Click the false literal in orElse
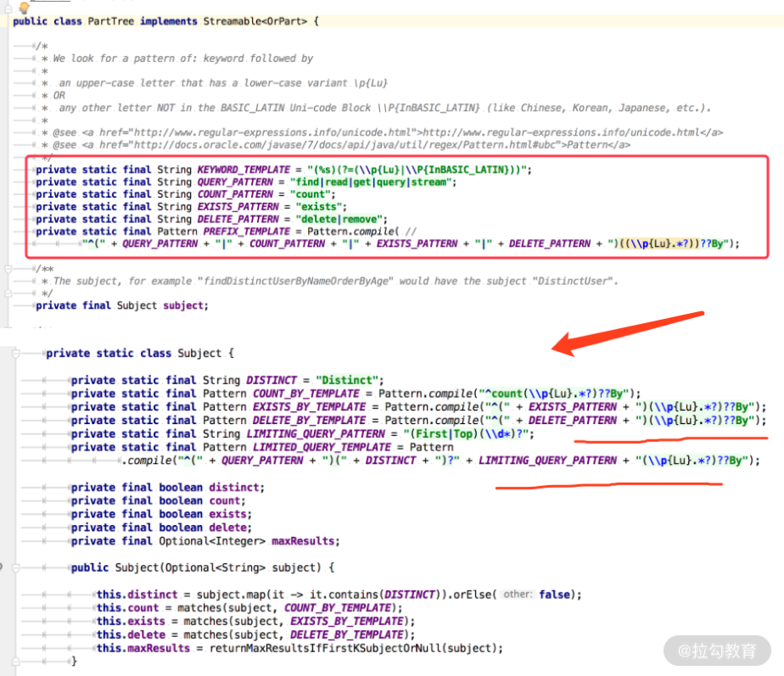784x676 pixels. [x=555, y=595]
